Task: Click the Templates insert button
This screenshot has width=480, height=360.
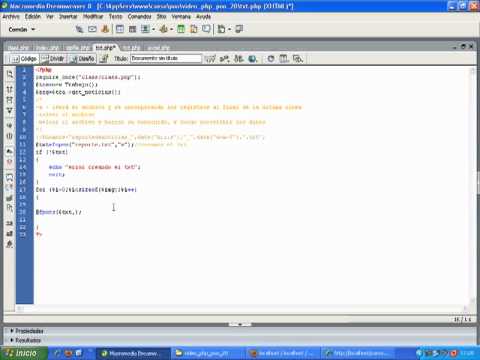Action: pos(221,29)
